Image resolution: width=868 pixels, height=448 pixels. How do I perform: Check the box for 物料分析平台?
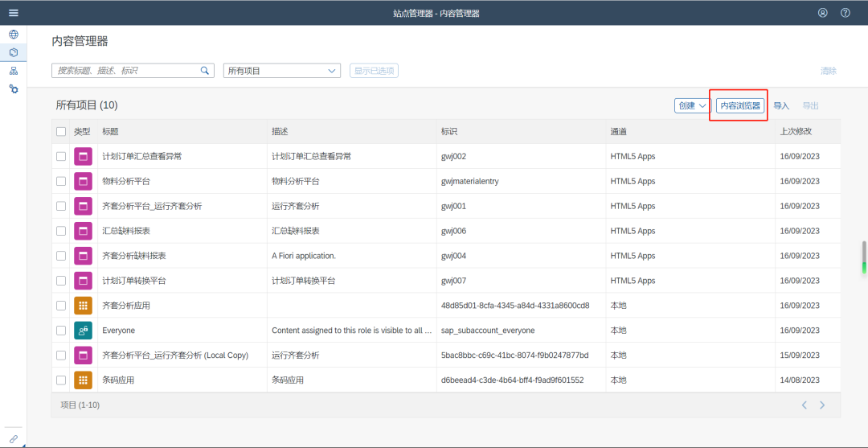click(61, 181)
